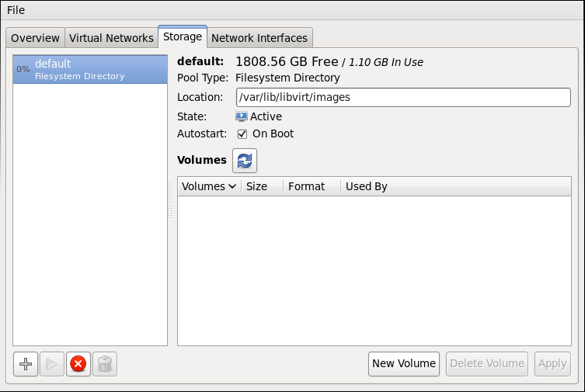Click the red stop pool icon
585x392 pixels.
pos(78,364)
